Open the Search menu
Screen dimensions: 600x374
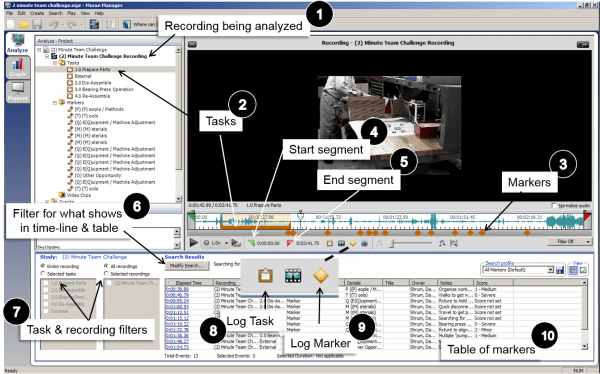(55, 13)
